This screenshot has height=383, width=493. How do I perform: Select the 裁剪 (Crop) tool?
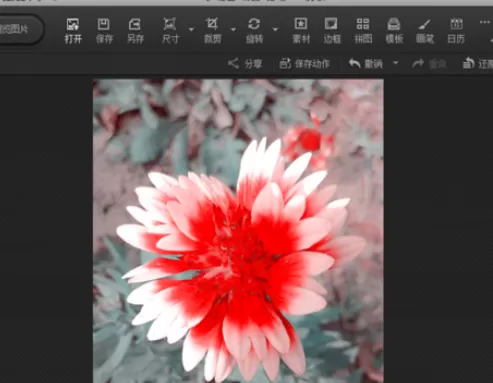coord(212,31)
